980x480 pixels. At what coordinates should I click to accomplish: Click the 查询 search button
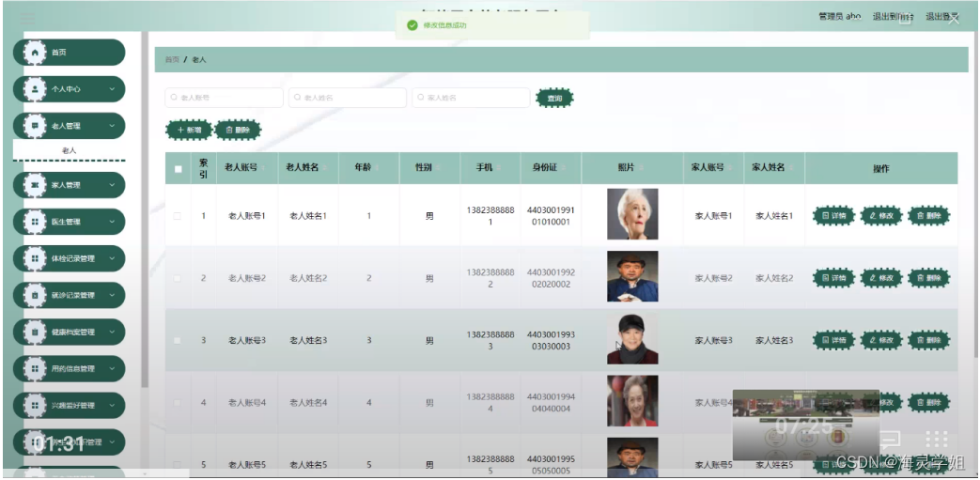pos(554,98)
